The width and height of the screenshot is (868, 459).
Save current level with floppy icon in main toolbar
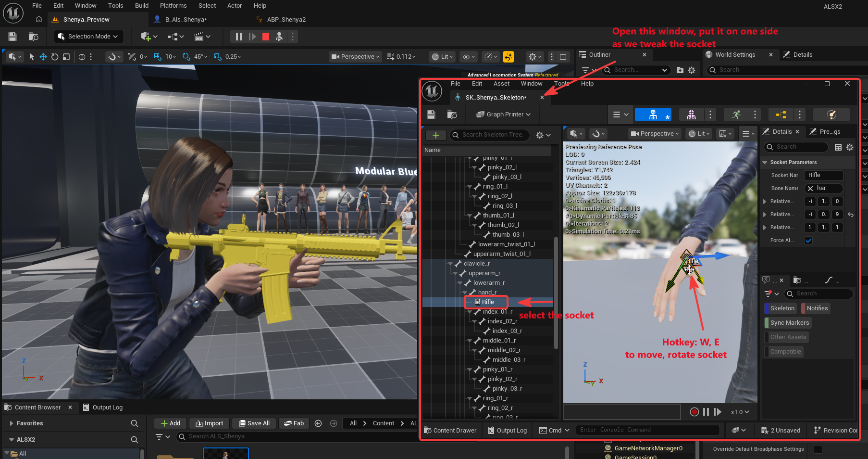click(x=12, y=37)
